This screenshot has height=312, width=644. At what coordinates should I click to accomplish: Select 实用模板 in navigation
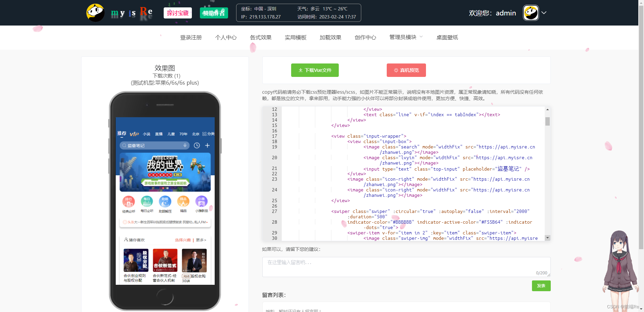296,37
